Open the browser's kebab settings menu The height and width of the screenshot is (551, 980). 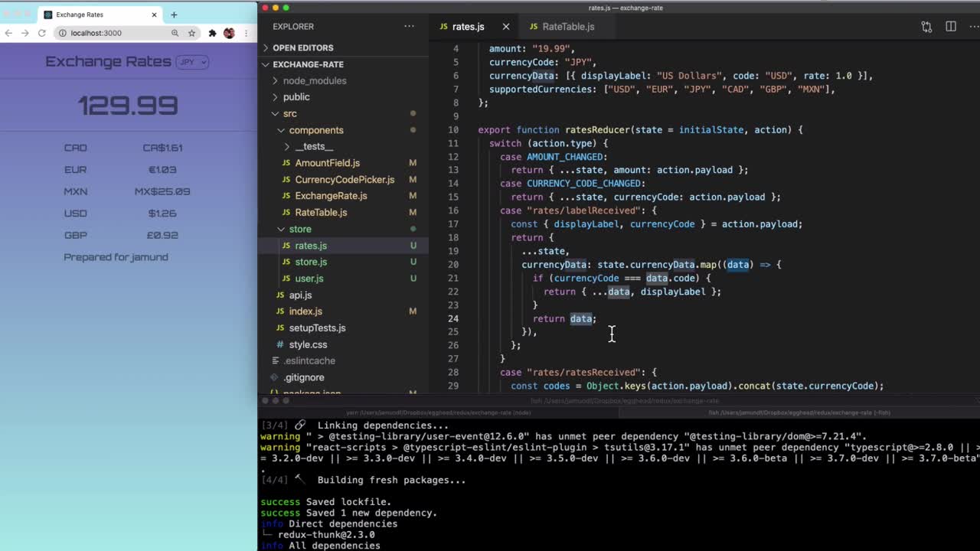tap(247, 33)
